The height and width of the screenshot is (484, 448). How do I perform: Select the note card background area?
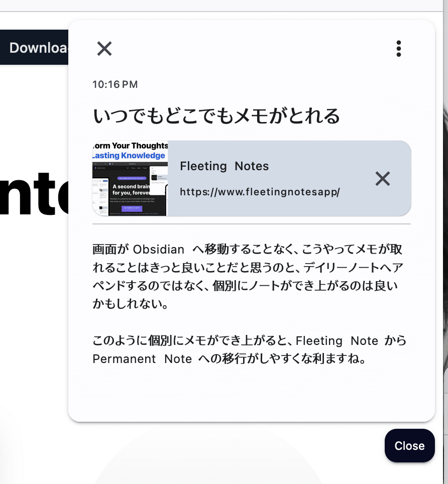(x=251, y=397)
